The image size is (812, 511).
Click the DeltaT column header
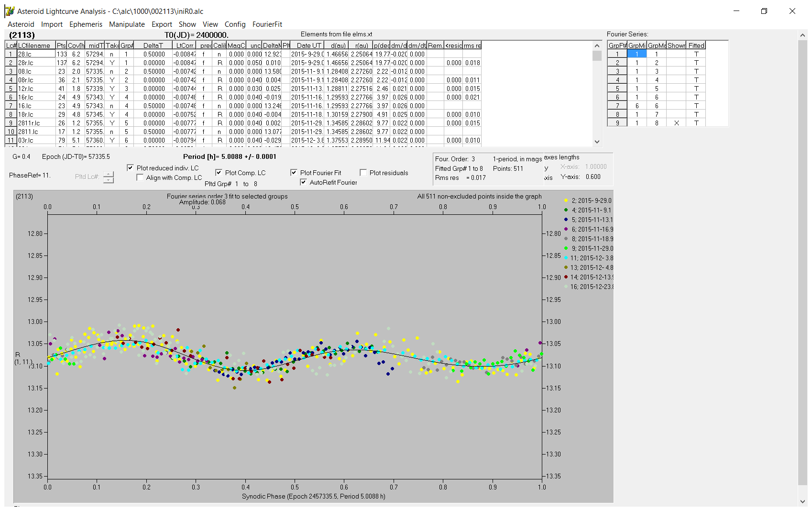tap(153, 45)
